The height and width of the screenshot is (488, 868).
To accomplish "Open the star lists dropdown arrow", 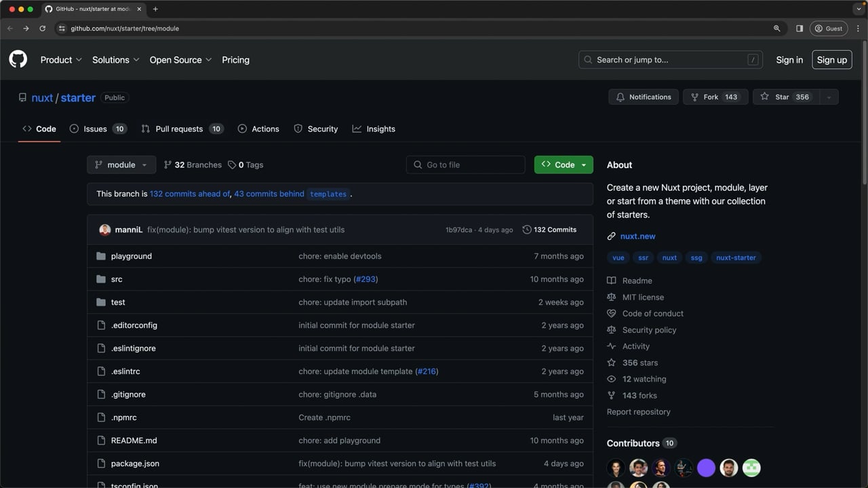I will click(829, 97).
